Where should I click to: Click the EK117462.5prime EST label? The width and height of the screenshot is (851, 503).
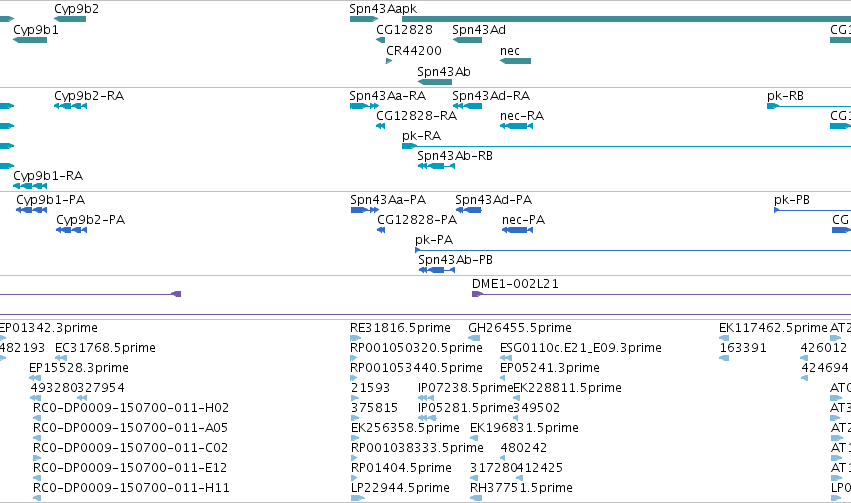click(x=773, y=328)
